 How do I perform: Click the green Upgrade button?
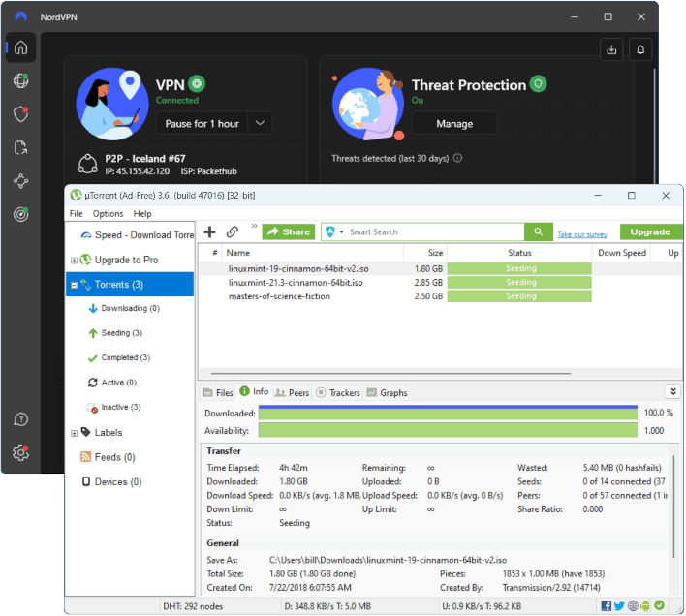[651, 231]
